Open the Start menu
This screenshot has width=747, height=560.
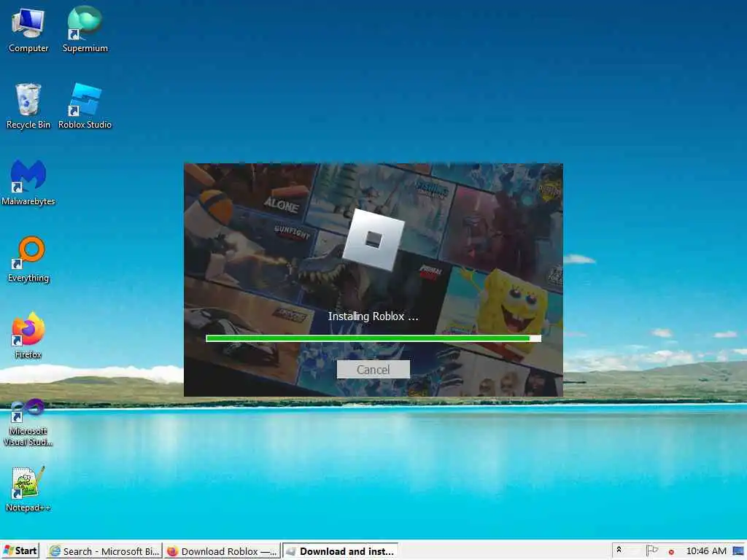click(20, 551)
